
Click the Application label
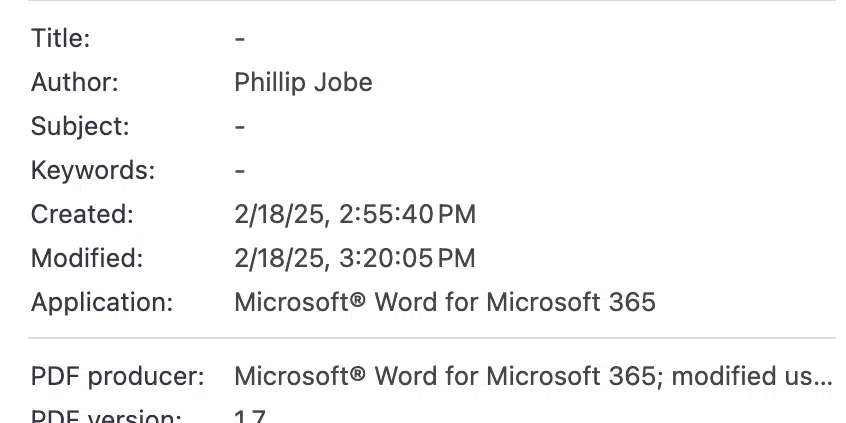(102, 302)
